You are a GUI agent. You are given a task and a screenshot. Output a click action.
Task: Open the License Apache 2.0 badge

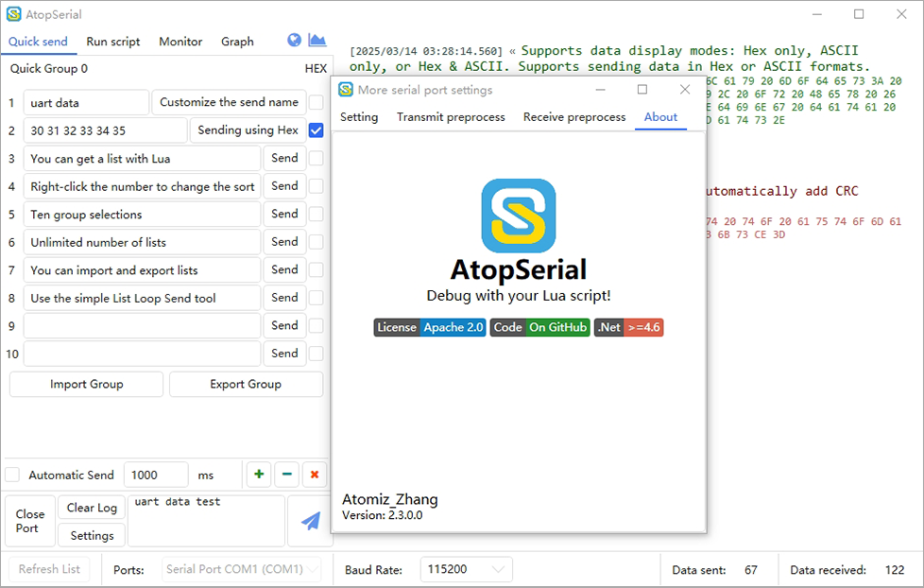[x=430, y=327]
